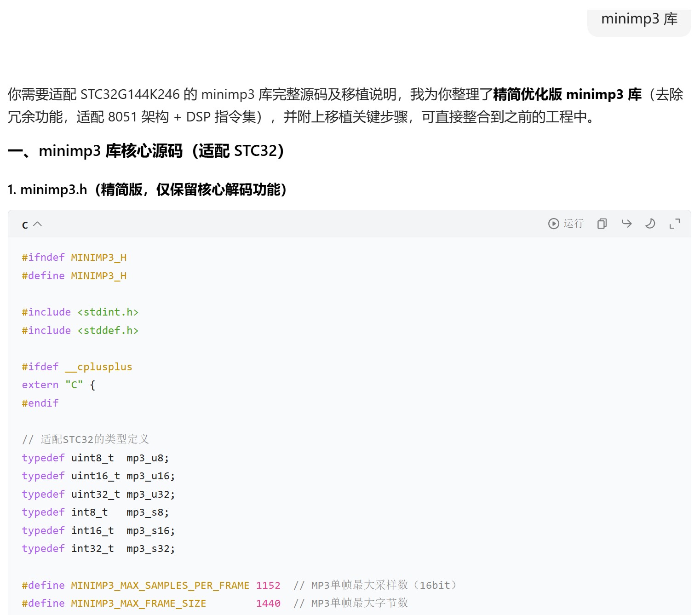Open the minimp3 库 conversation title

[x=639, y=19]
